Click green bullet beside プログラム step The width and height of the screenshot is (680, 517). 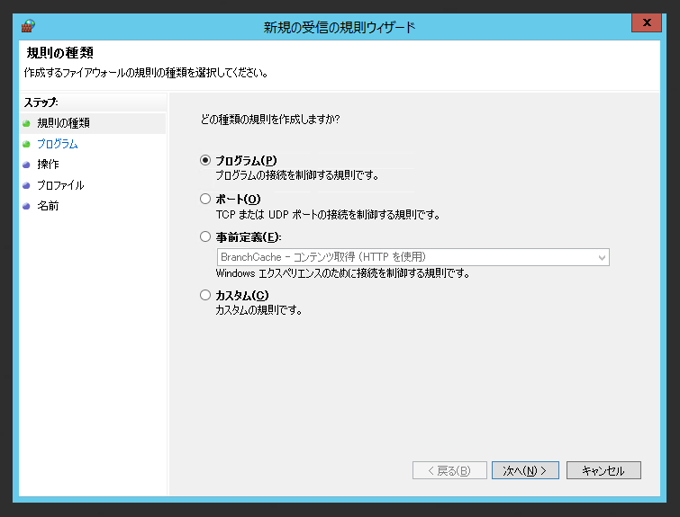(26, 144)
